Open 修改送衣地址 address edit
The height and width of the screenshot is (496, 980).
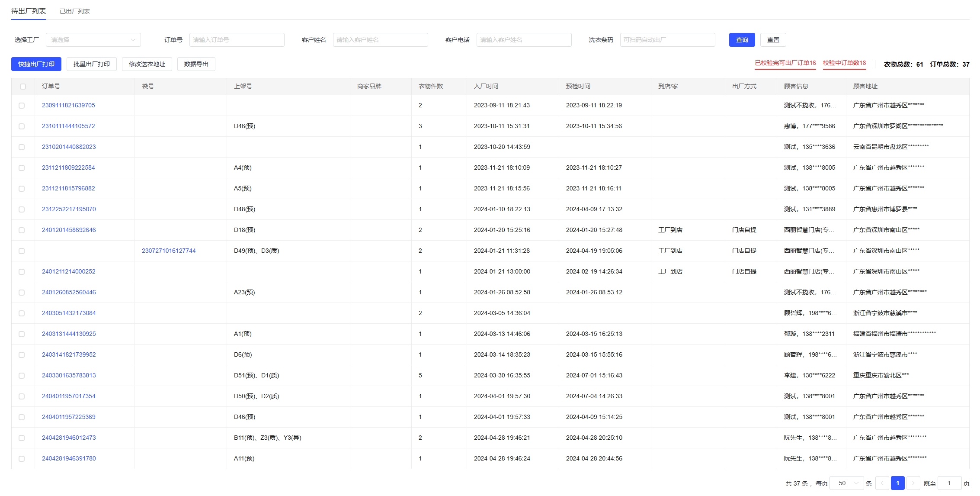[147, 64]
